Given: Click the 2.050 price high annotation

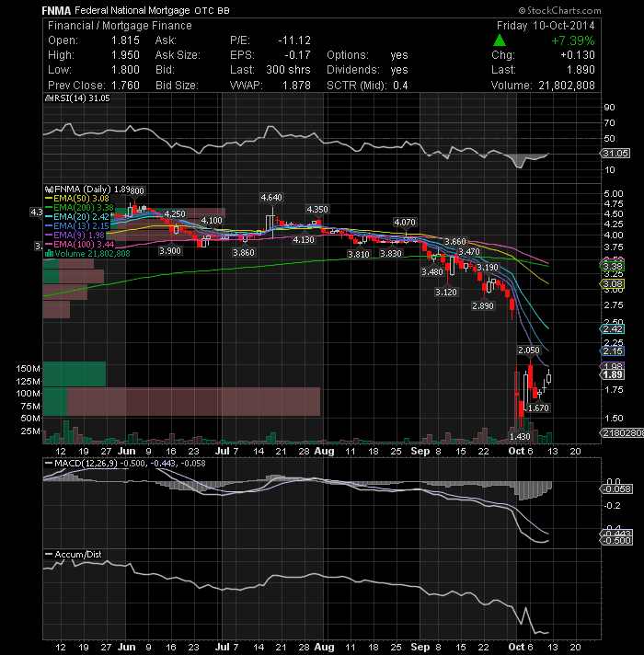Looking at the screenshot, I should (529, 350).
